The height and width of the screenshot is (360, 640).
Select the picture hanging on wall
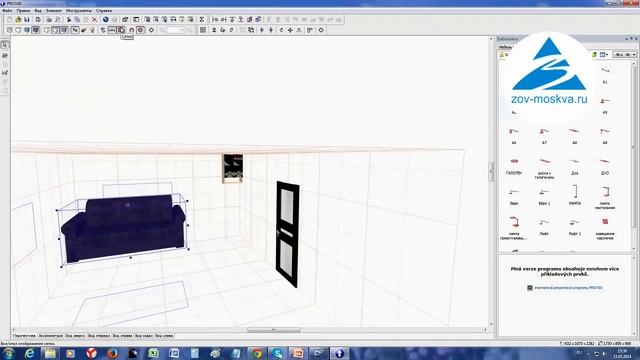point(233,169)
